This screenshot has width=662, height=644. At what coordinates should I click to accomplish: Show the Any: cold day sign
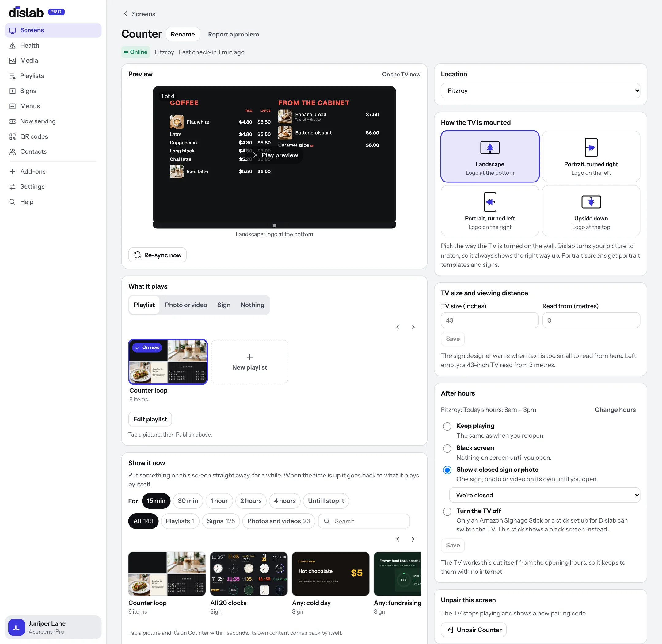[x=330, y=574]
